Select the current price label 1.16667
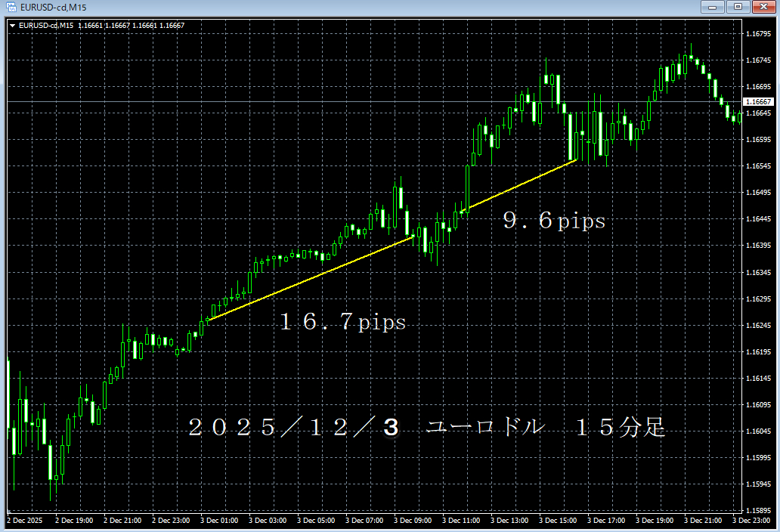 [x=758, y=101]
